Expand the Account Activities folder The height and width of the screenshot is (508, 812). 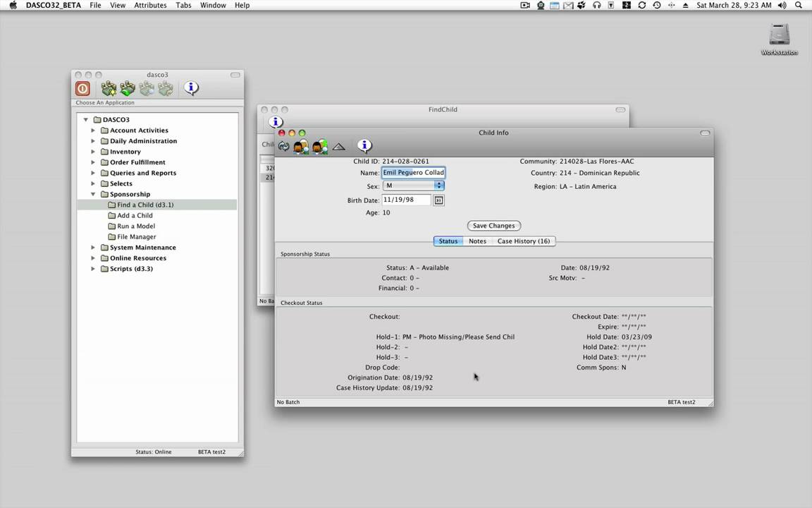[x=93, y=131]
